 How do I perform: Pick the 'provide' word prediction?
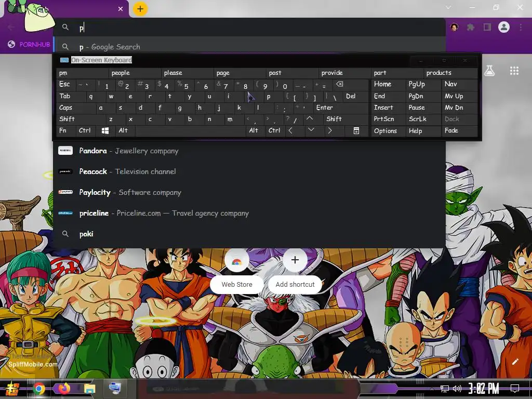(x=345, y=73)
